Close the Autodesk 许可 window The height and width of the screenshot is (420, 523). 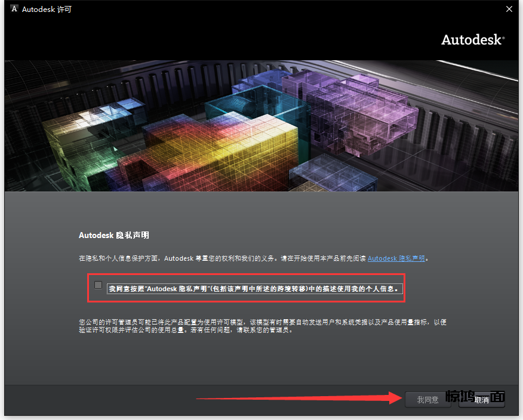pyautogui.click(x=509, y=9)
